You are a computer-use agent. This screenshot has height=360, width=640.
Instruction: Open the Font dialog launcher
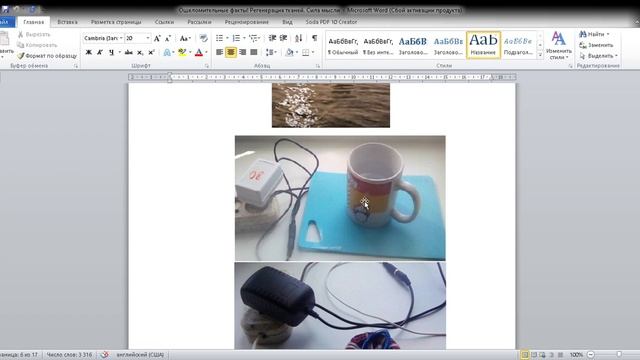point(207,66)
